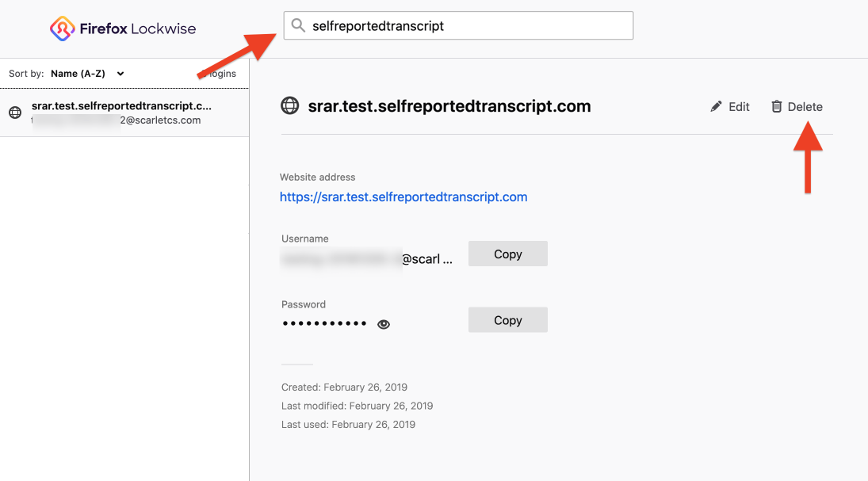Select the srar.test.selfreportedtranscript login entry in the sidebar
Viewport: 868px width, 481px height.
[123, 113]
